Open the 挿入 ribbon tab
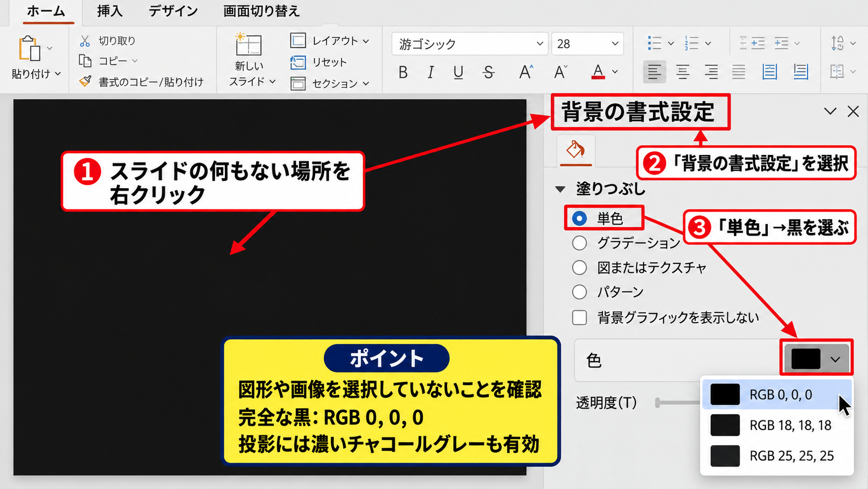 pyautogui.click(x=110, y=11)
